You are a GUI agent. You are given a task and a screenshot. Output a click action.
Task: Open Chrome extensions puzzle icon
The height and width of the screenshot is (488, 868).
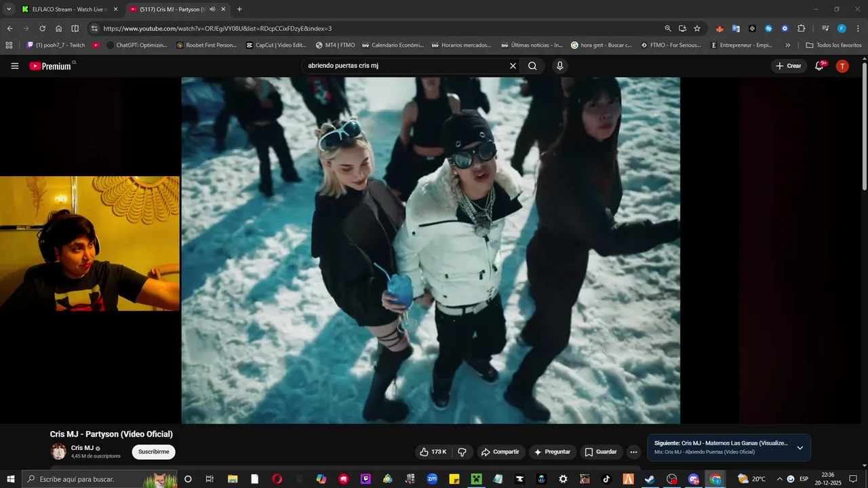[x=801, y=28]
